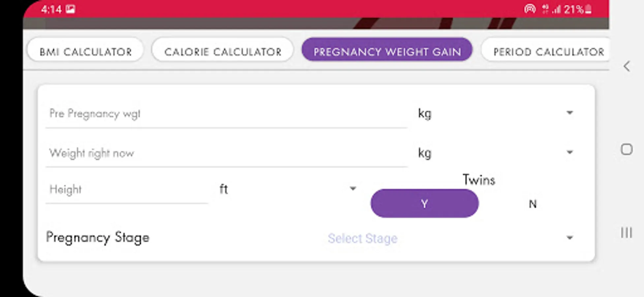Open the recent apps navigation icon
Image resolution: width=644 pixels, height=297 pixels.
click(627, 233)
